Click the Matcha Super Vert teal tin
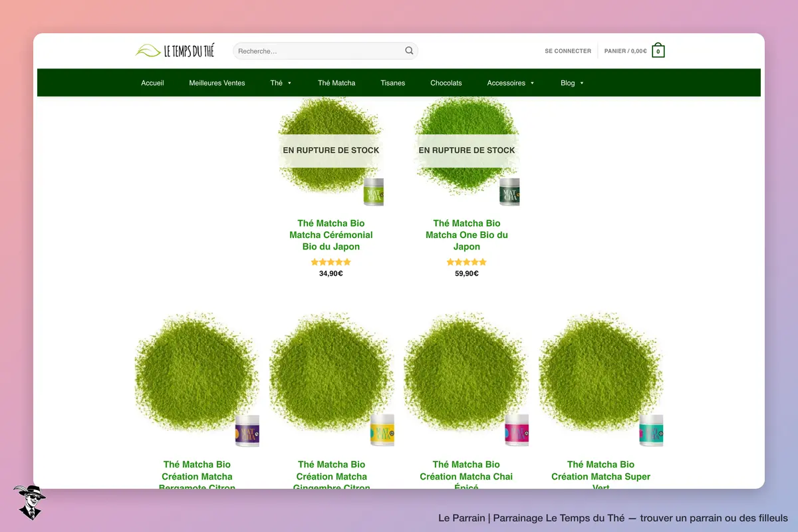 pos(651,430)
